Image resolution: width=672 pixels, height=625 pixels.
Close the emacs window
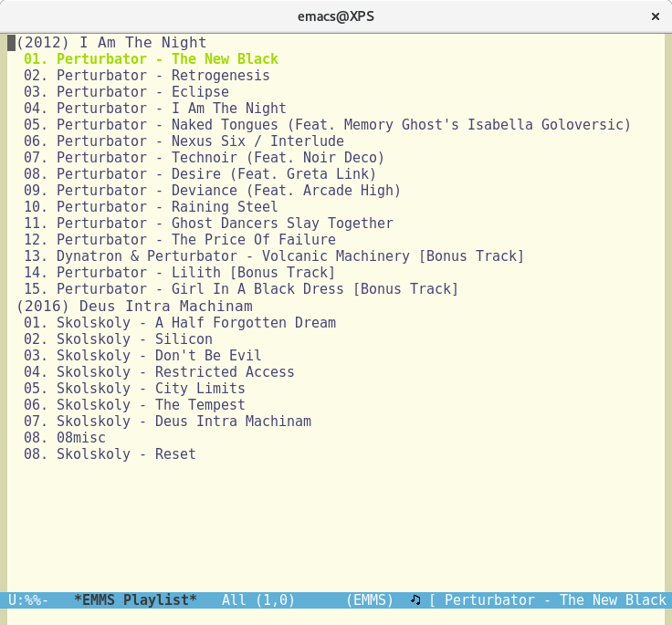tap(655, 16)
